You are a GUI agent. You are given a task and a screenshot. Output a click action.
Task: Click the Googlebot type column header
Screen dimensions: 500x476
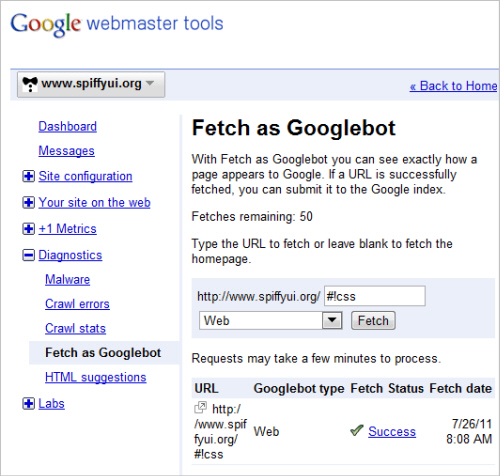tap(299, 389)
